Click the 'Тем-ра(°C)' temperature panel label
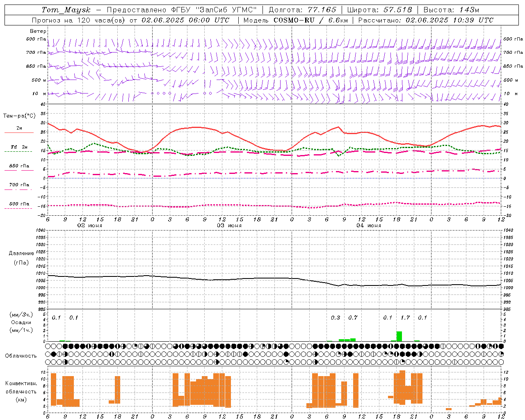This screenshot has width=525, height=420. [x=19, y=116]
